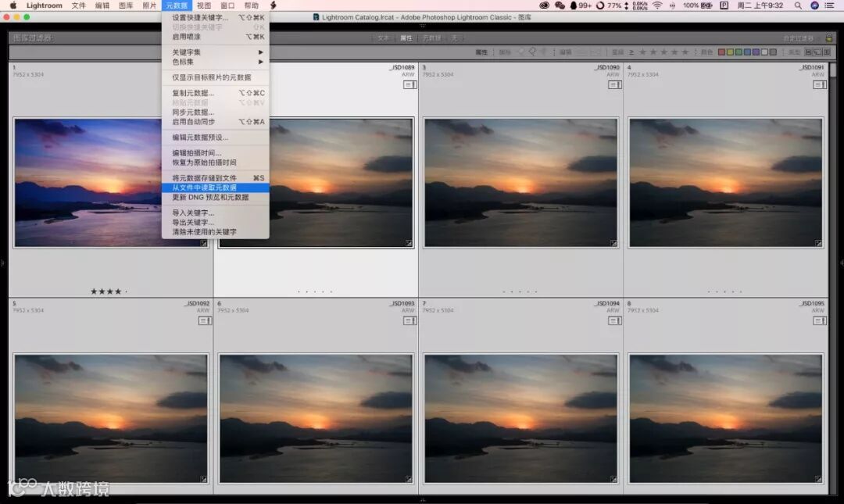844x504 pixels.
Task: Open the 文件 menu
Action: coord(79,5)
